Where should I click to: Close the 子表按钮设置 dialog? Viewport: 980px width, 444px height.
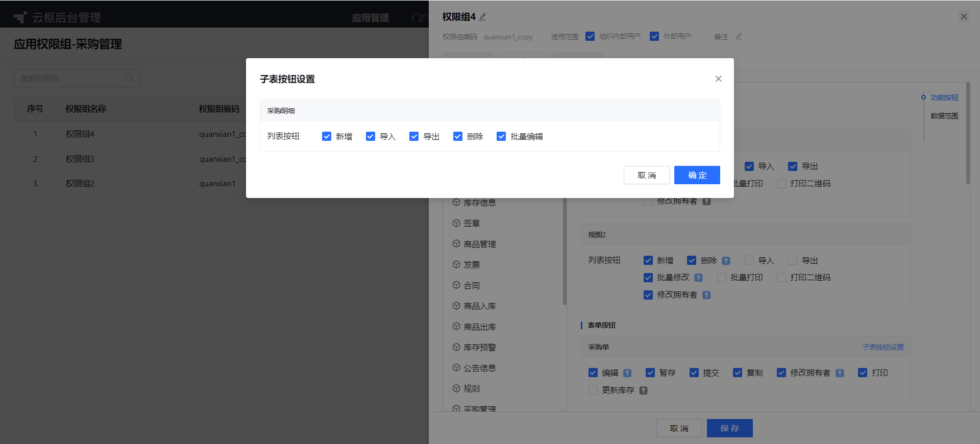click(x=718, y=79)
